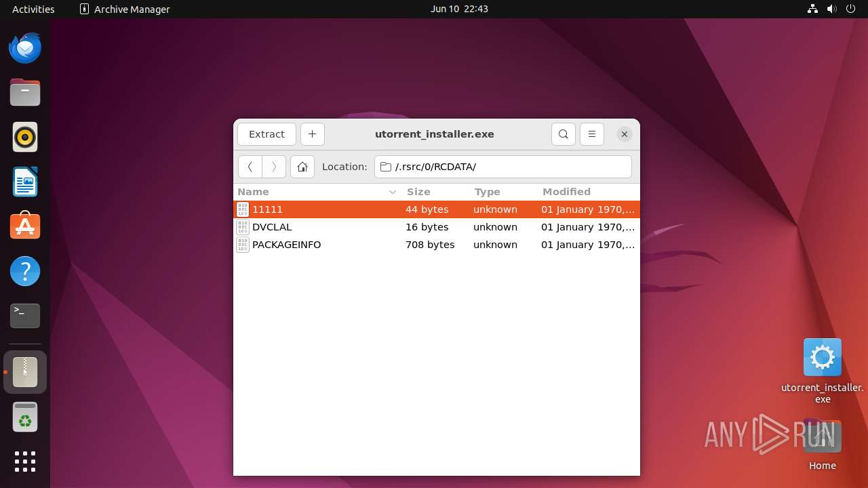Add files with the plus button
The image size is (868, 488).
[313, 134]
